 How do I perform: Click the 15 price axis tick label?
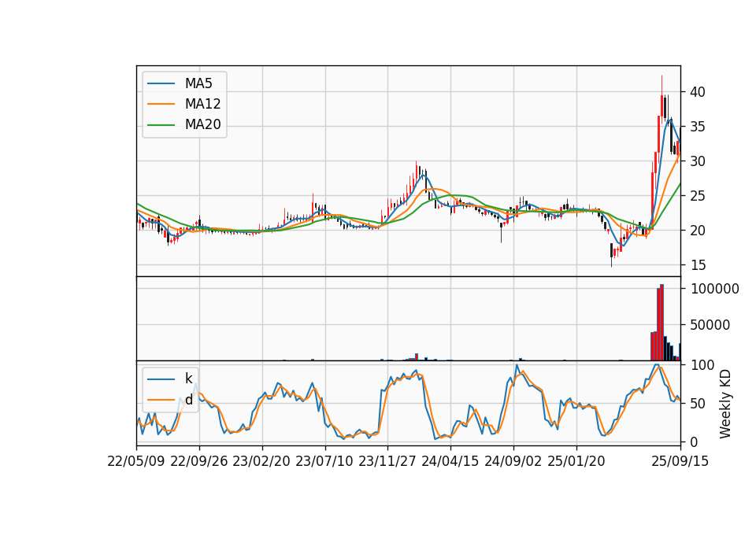point(697,265)
